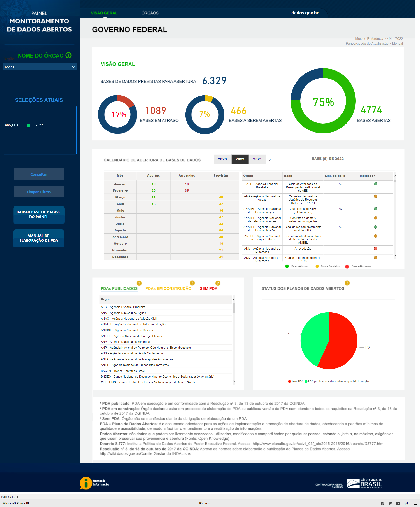Share report on Twitter
This screenshot has width=420, height=507.
[x=390, y=503]
